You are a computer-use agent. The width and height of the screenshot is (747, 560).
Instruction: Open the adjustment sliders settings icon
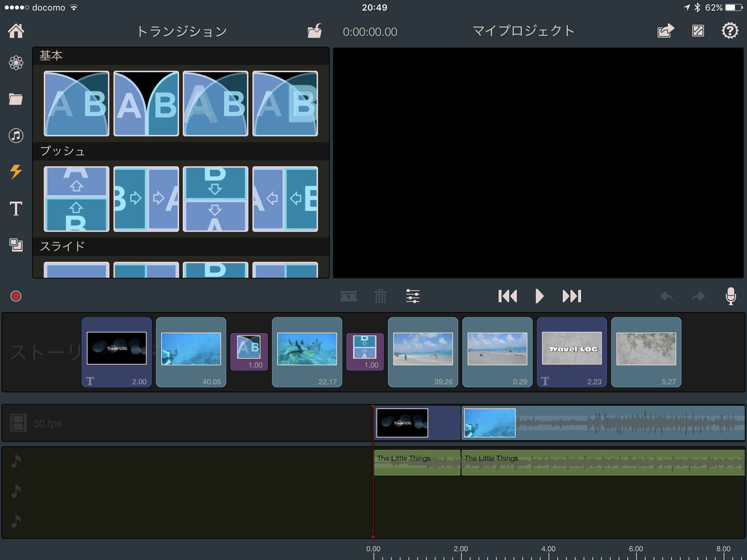[413, 296]
